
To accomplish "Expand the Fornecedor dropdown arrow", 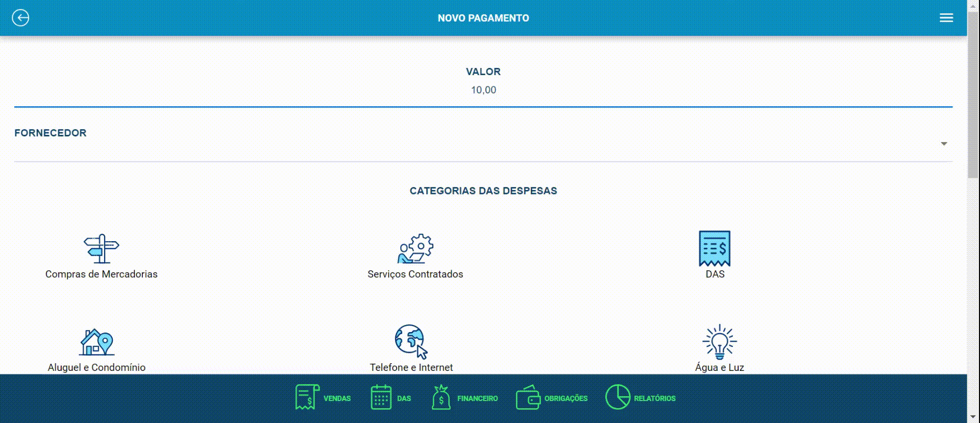I will [944, 144].
